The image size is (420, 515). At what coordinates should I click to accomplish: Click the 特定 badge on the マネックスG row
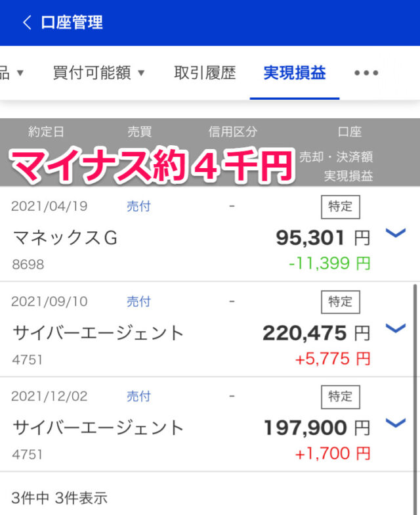point(340,207)
